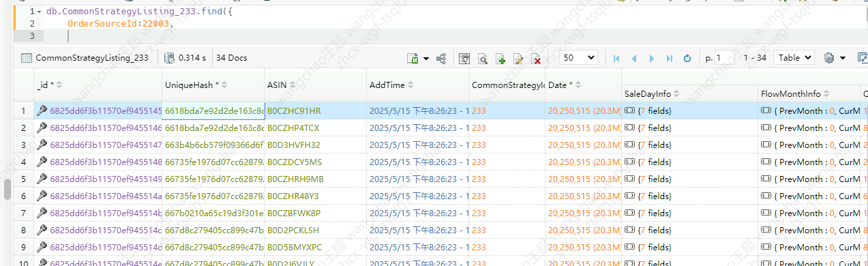Image resolution: width=868 pixels, height=266 pixels.
Task: Sort by the AddTime column arrows
Action: click(x=410, y=85)
